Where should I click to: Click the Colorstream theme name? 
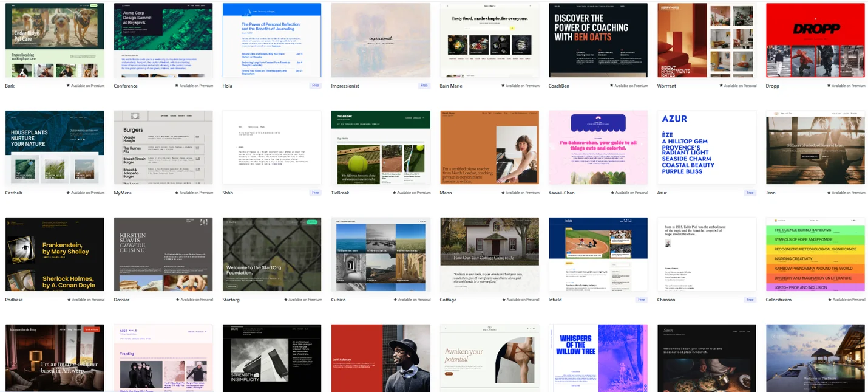click(779, 300)
